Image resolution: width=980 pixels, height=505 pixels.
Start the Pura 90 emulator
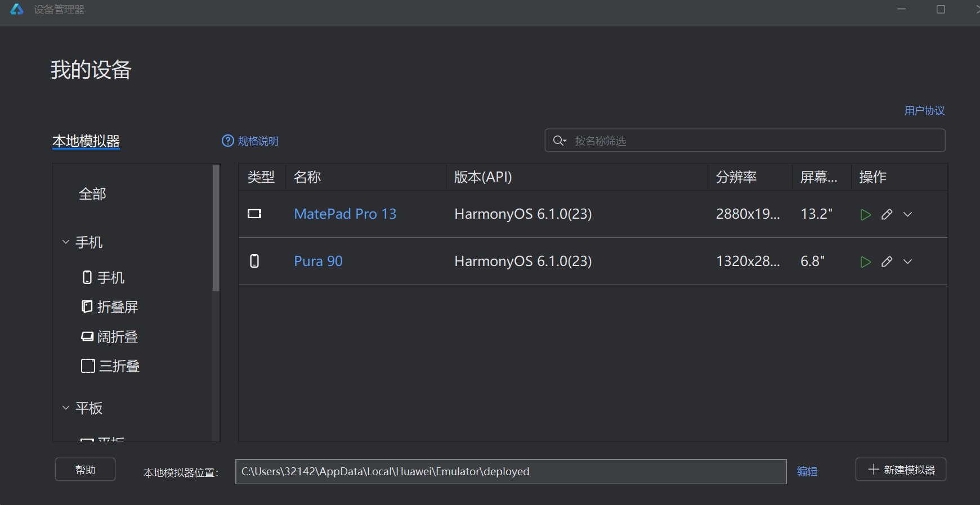point(866,261)
